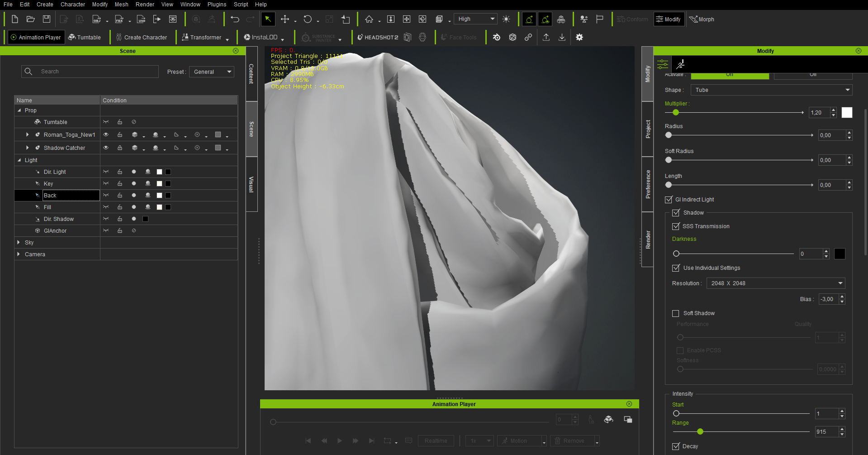
Task: Switch to the Visual side tab
Action: tap(251, 184)
